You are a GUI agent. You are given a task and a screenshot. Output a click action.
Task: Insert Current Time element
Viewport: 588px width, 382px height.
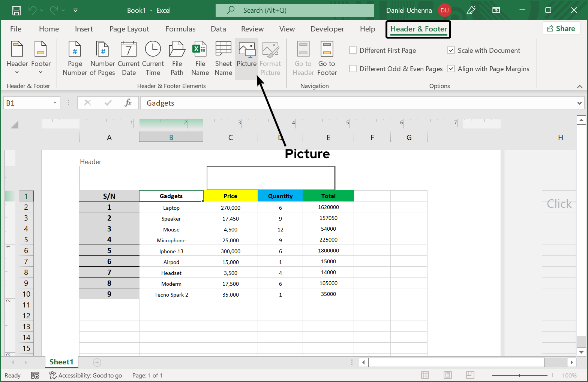pyautogui.click(x=153, y=58)
